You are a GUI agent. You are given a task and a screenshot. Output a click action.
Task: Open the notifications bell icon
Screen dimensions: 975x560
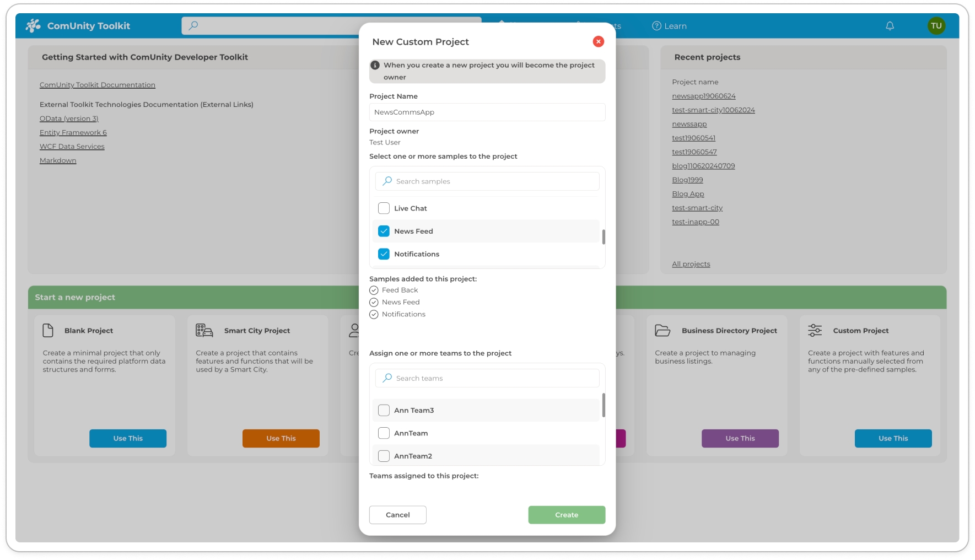(x=890, y=26)
